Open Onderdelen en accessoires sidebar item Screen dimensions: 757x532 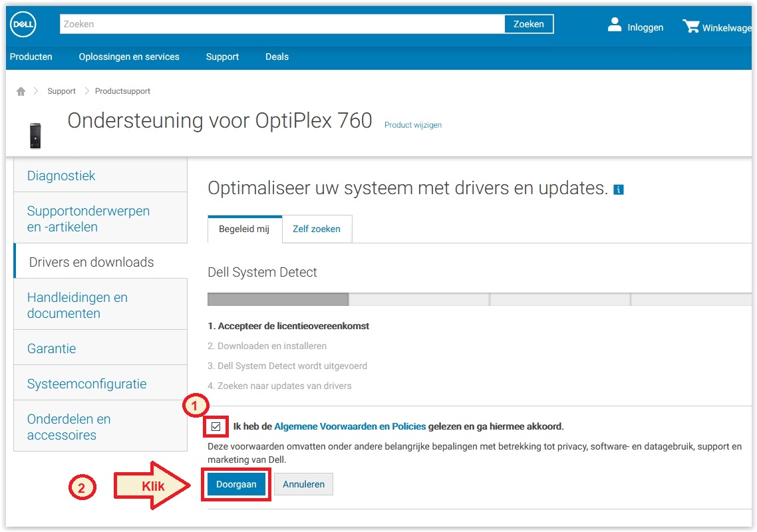click(100, 426)
